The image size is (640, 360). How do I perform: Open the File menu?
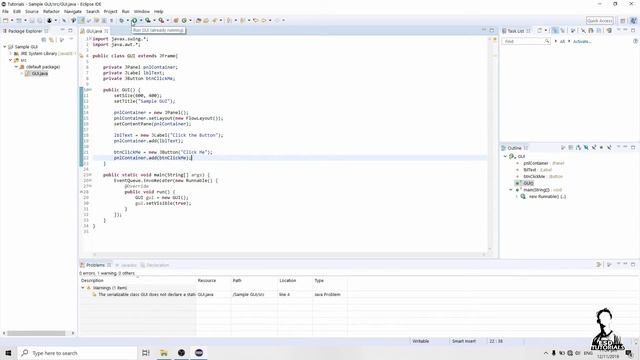5,11
